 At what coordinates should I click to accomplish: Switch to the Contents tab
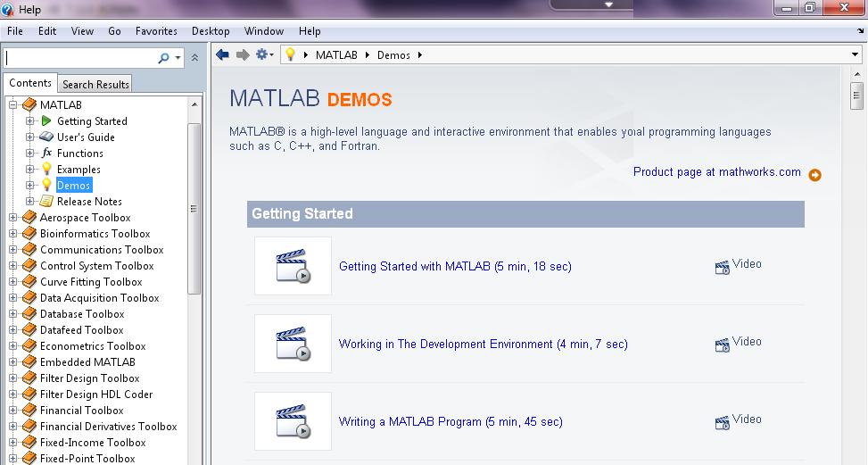coord(30,83)
